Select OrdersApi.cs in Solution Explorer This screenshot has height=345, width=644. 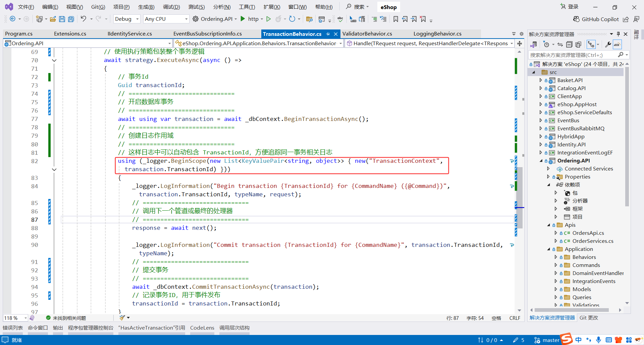click(x=588, y=233)
